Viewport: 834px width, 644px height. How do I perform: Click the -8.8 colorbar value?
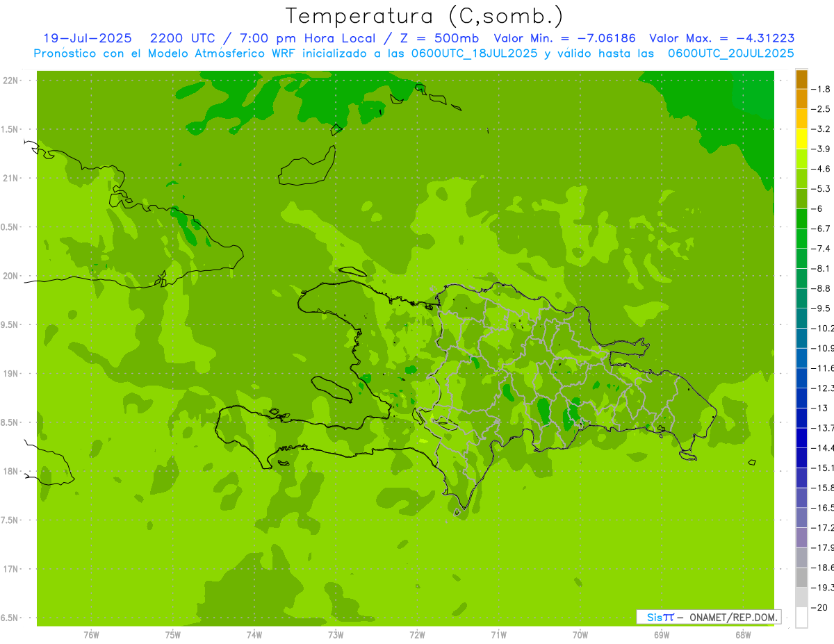[x=821, y=288]
